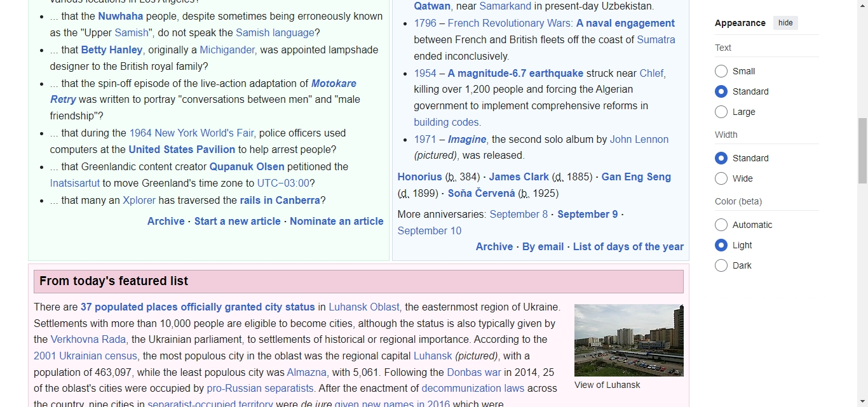Select the Small text size radio button

pyautogui.click(x=721, y=71)
